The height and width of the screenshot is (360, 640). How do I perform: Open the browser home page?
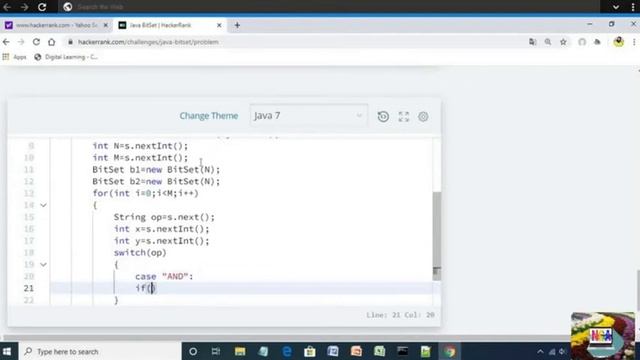(x=51, y=42)
